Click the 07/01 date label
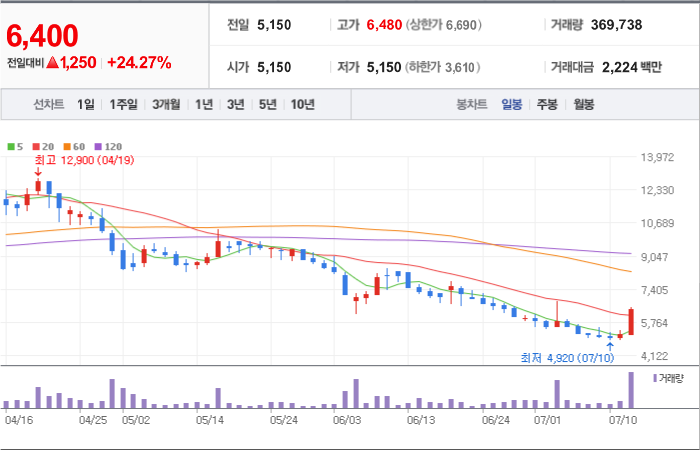The width and height of the screenshot is (700, 450). click(547, 421)
